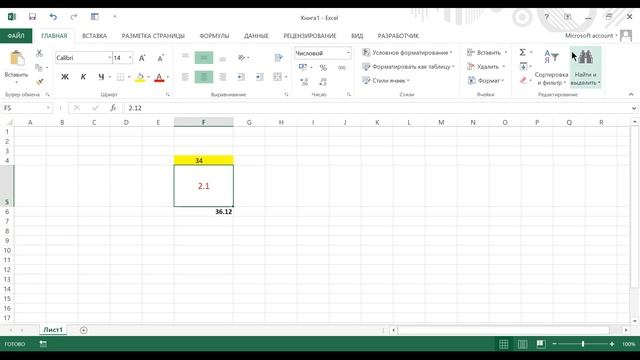This screenshot has height=360, width=640.
Task: Apply percent number style
Action: [323, 67]
